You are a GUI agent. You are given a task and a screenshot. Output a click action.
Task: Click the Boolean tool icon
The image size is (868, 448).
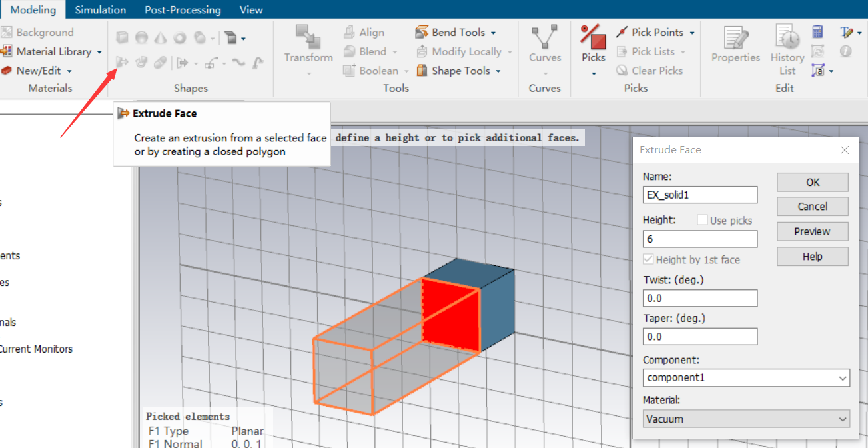349,71
